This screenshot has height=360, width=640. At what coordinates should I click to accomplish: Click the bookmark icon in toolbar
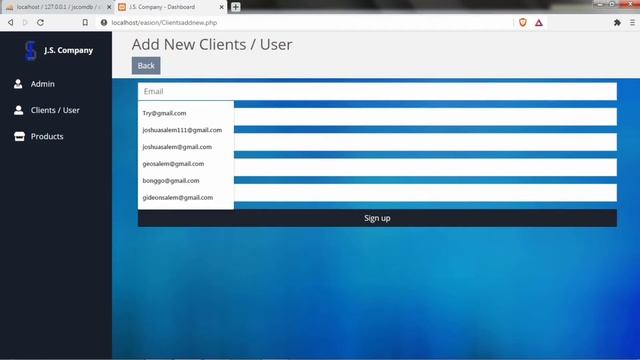pyautogui.click(x=85, y=22)
